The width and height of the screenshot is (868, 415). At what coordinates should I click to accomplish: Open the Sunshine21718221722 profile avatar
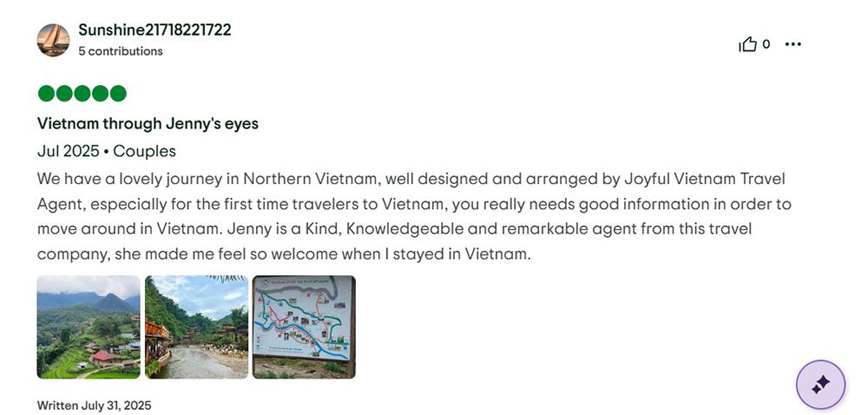(x=53, y=40)
